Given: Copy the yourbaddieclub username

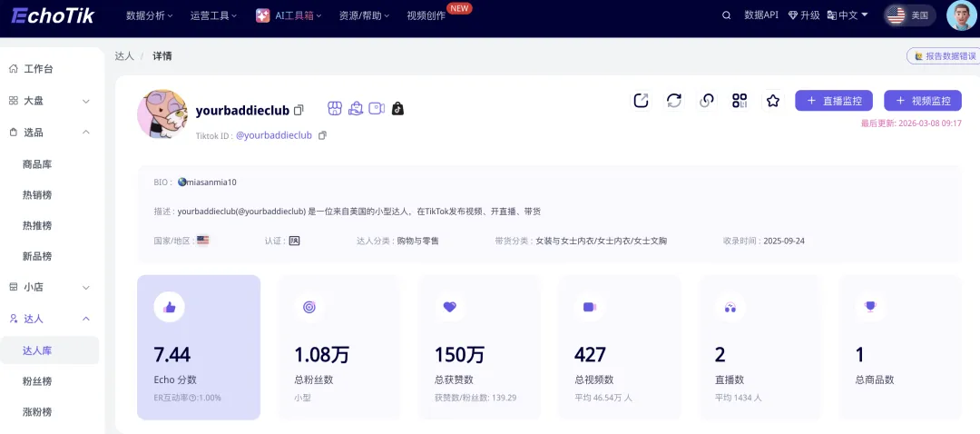Looking at the screenshot, I should point(299,111).
